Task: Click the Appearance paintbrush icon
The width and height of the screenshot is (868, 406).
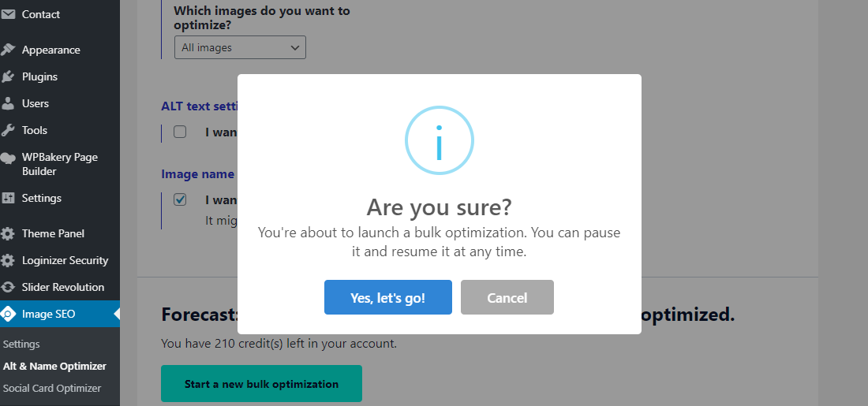Action: click(8, 50)
